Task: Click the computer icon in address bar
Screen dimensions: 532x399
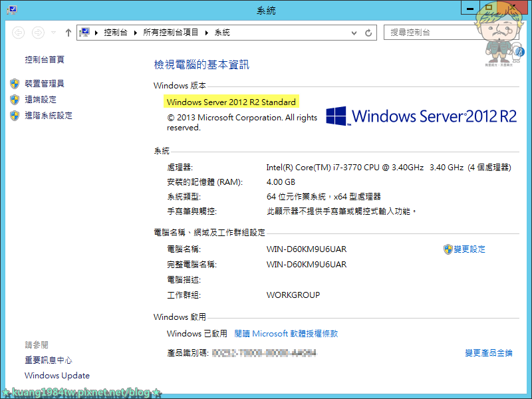Action: [84, 33]
